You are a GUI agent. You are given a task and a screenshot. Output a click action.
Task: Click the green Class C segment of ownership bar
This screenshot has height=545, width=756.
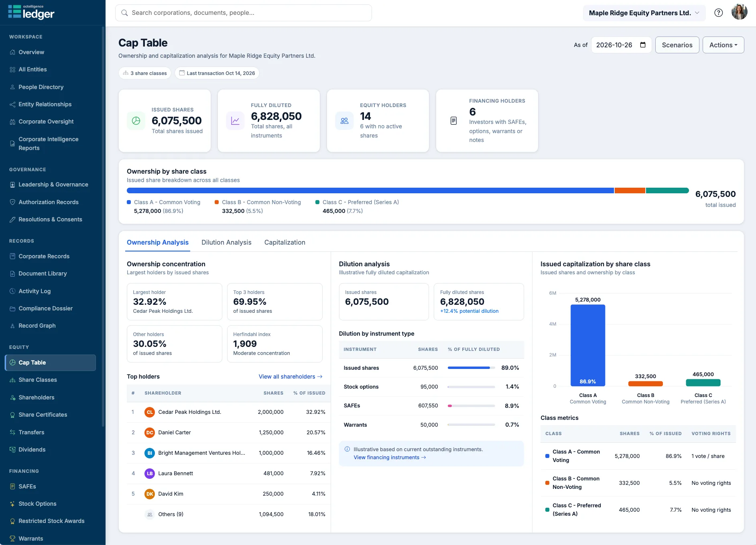(x=667, y=190)
